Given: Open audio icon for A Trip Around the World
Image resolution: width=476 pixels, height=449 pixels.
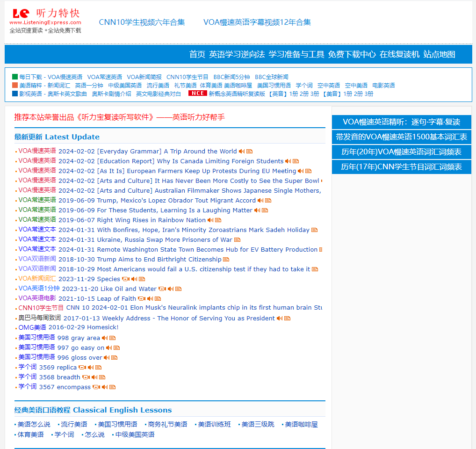Looking at the screenshot, I should pyautogui.click(x=242, y=152).
